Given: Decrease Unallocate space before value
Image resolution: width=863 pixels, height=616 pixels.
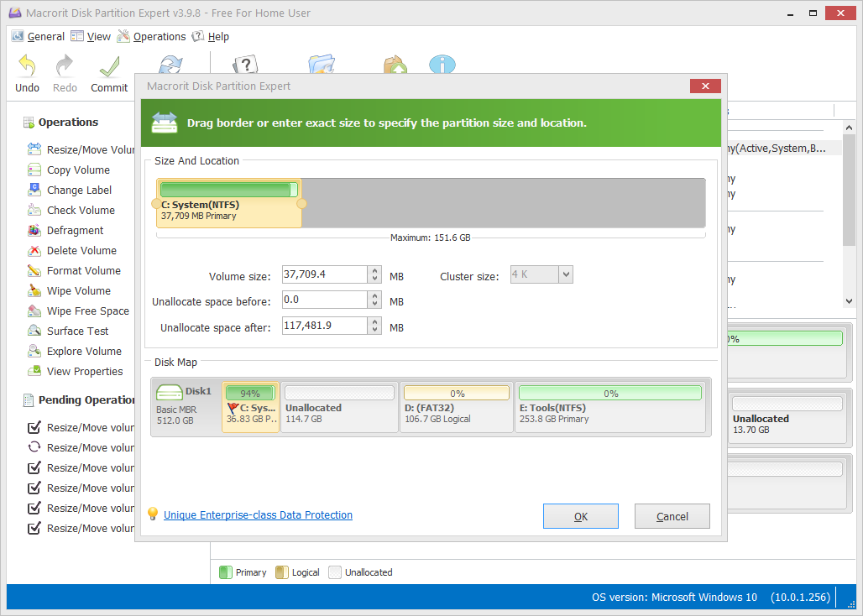Looking at the screenshot, I should click(374, 304).
